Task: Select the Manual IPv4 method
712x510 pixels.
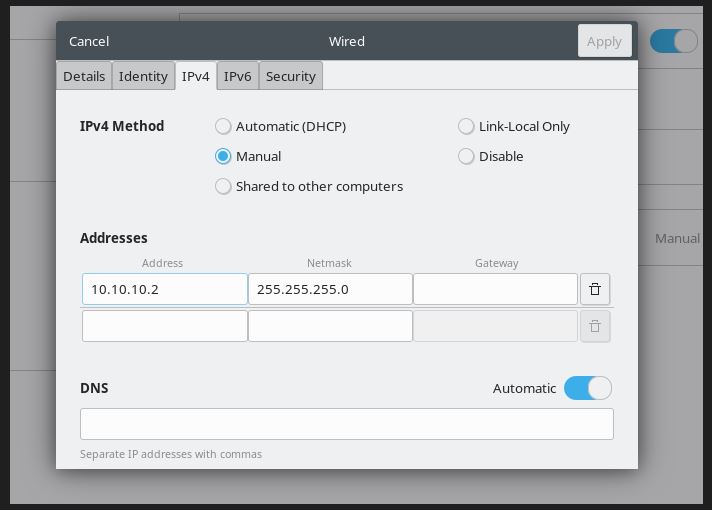Action: pyautogui.click(x=223, y=157)
